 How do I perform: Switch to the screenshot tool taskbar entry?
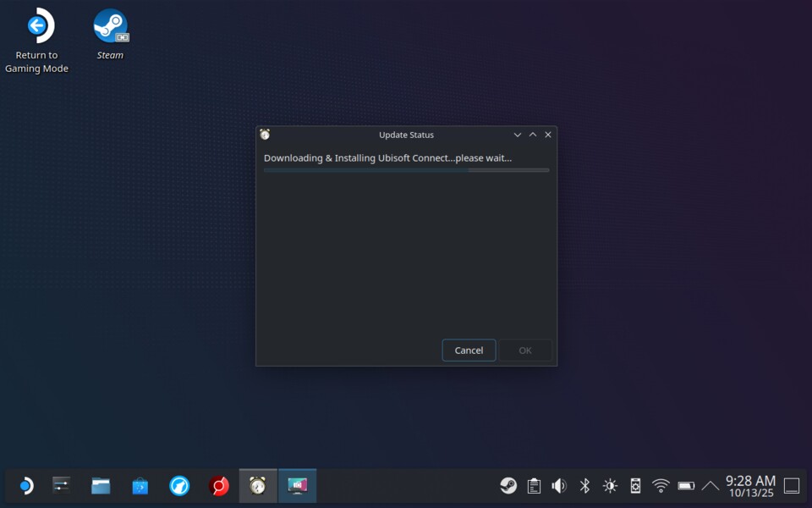pyautogui.click(x=297, y=486)
